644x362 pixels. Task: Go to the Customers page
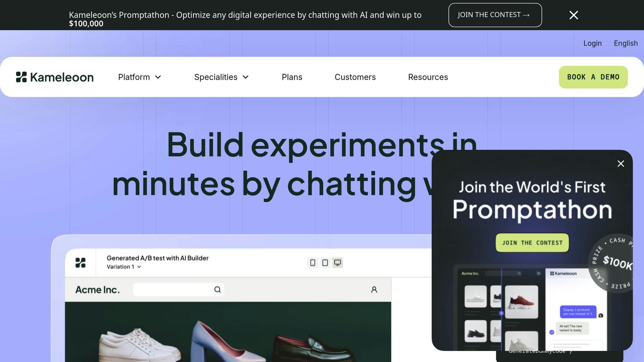(355, 77)
